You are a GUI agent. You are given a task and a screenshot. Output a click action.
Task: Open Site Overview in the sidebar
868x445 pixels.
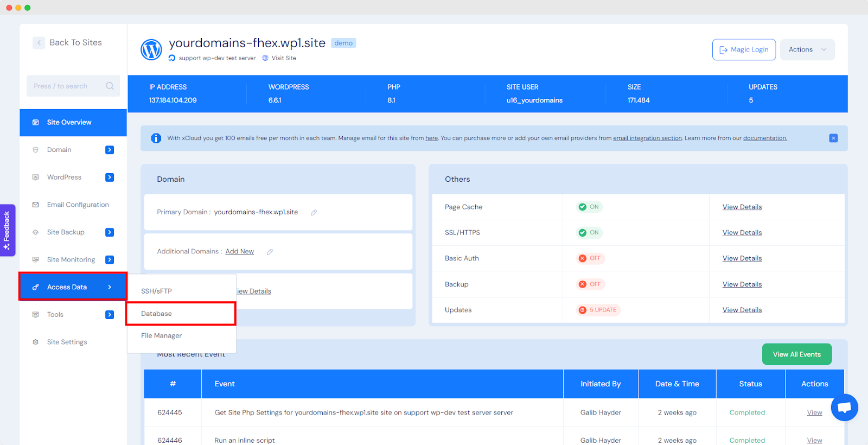click(x=73, y=123)
